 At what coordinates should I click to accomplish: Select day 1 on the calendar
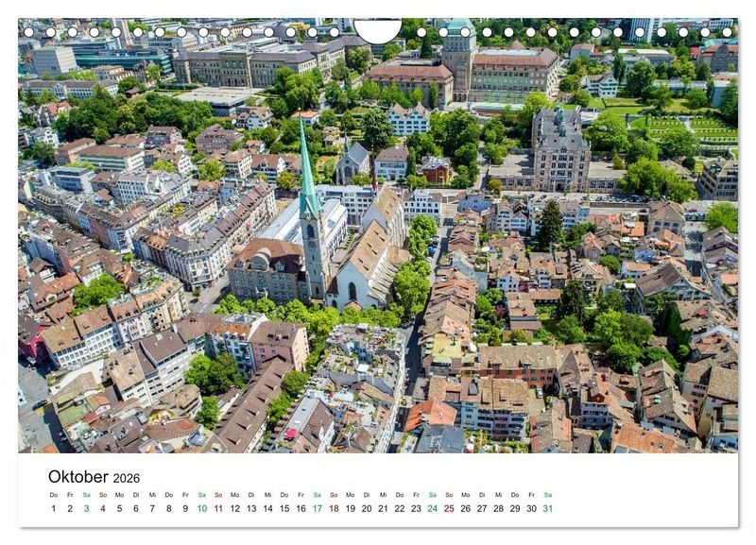click(x=53, y=508)
